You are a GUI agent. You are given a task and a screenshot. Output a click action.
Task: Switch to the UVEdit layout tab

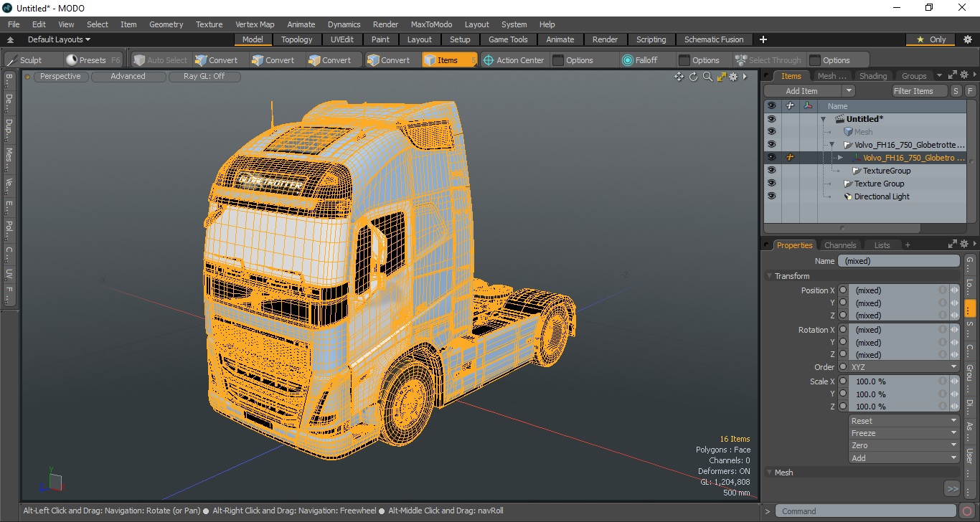(x=341, y=39)
